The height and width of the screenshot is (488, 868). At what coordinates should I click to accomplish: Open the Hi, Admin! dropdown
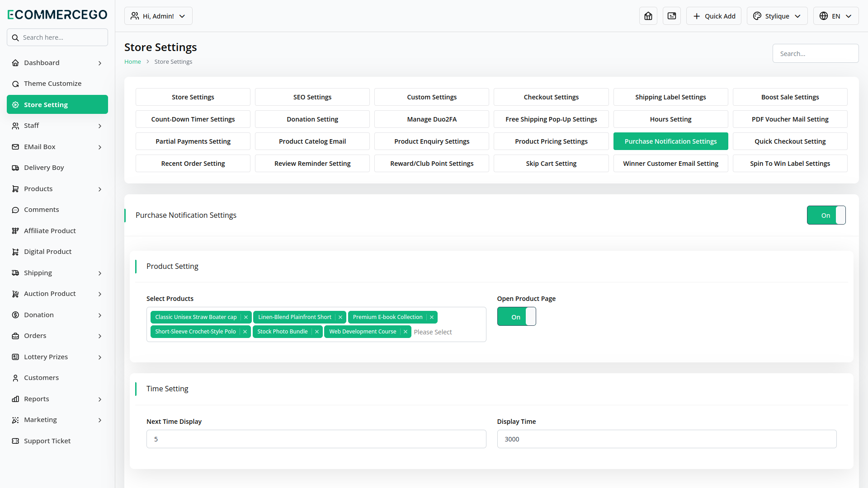158,16
